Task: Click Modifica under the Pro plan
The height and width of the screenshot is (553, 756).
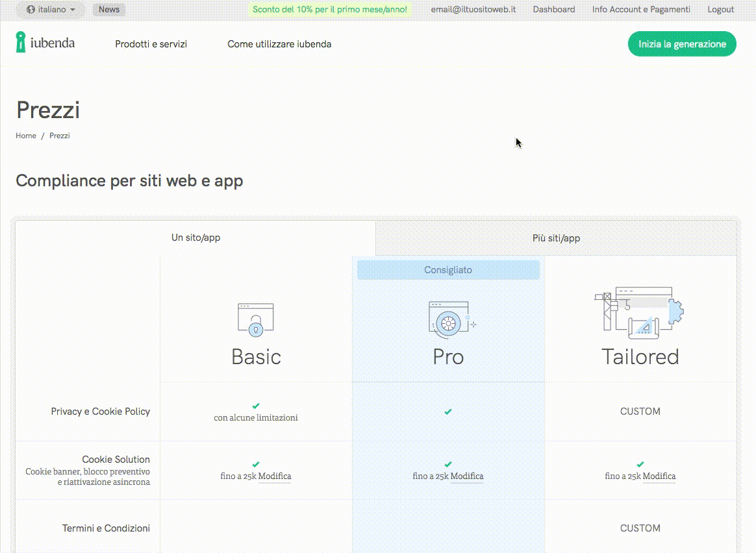Action: (x=467, y=476)
